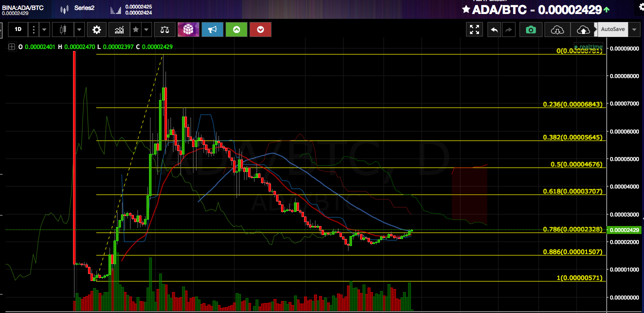Click the green current price tag 0.00002429

[x=623, y=230]
